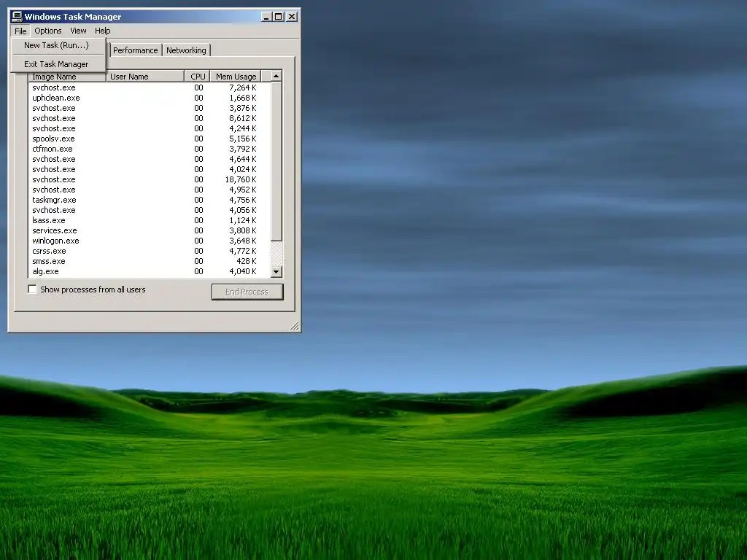The image size is (747, 560).
Task: Select svchost.exe using 18,760 K memory
Action: pyautogui.click(x=149, y=179)
